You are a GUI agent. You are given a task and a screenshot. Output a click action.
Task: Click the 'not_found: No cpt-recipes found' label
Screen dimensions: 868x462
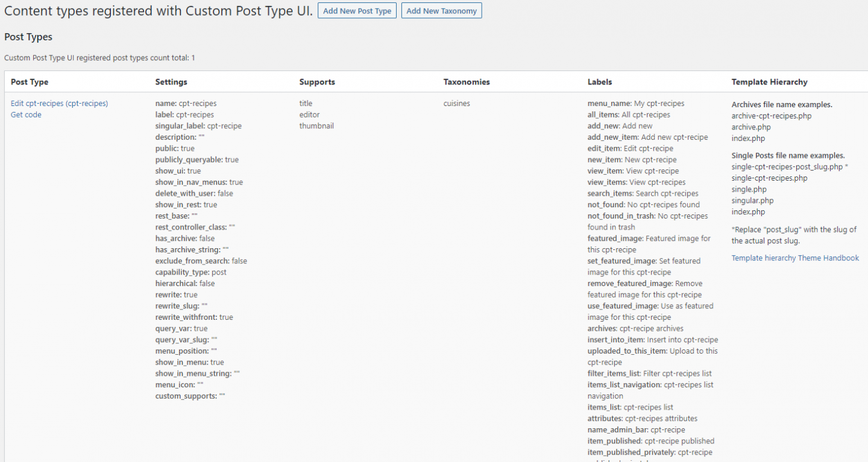[x=644, y=205]
